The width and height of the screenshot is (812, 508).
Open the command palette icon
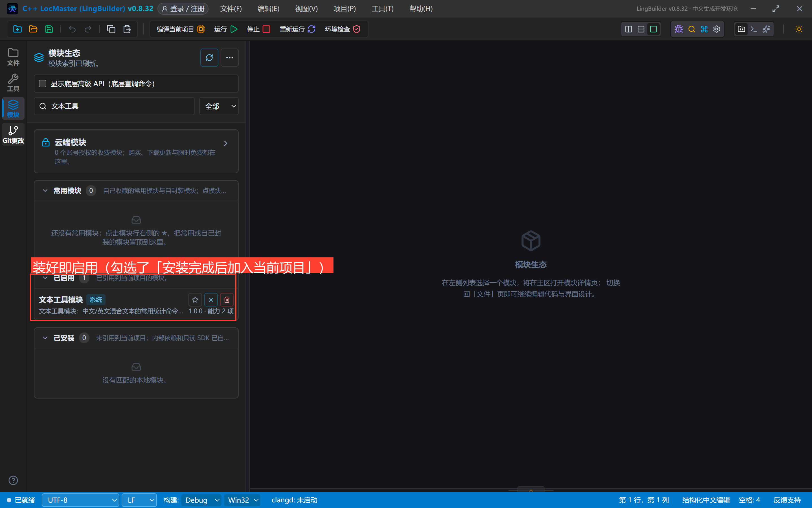click(704, 29)
